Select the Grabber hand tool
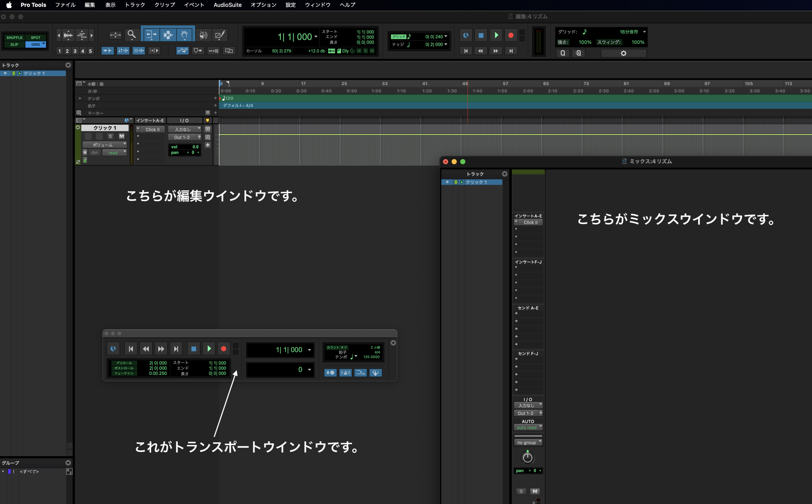 184,35
